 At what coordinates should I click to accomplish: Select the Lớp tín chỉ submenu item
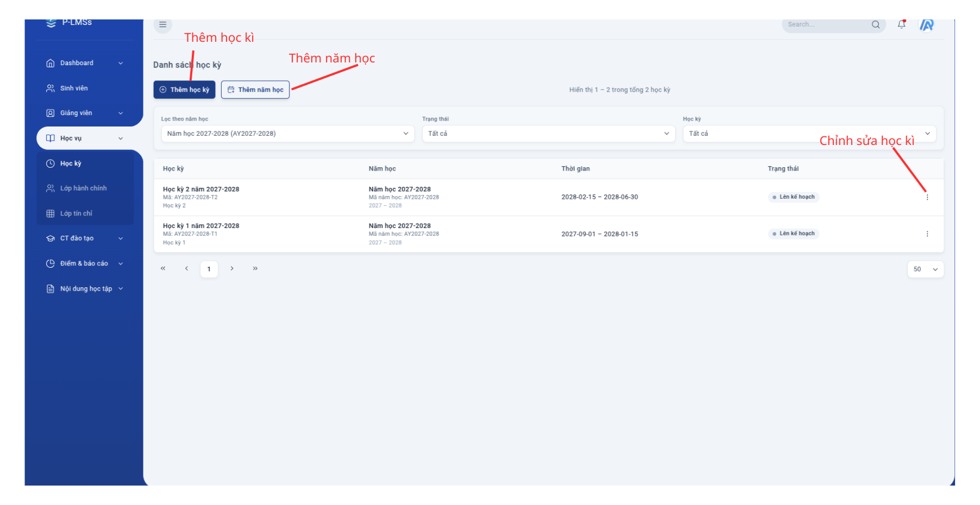pyautogui.click(x=85, y=213)
